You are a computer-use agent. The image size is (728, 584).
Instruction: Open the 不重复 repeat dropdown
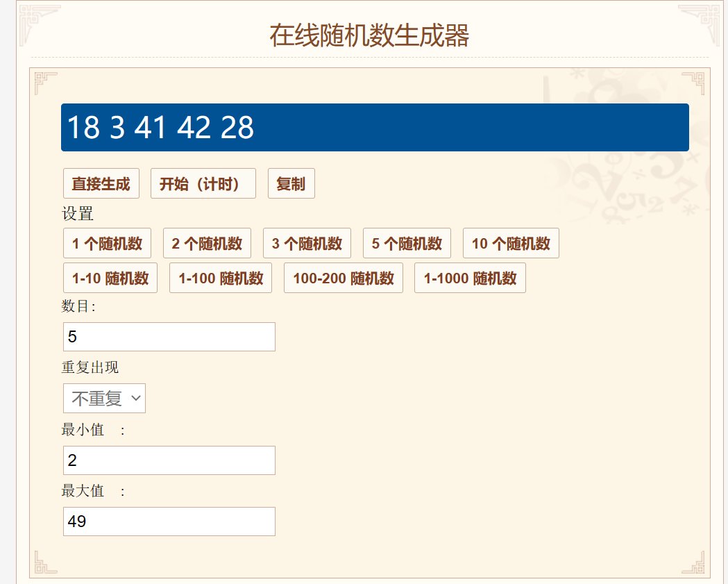105,398
